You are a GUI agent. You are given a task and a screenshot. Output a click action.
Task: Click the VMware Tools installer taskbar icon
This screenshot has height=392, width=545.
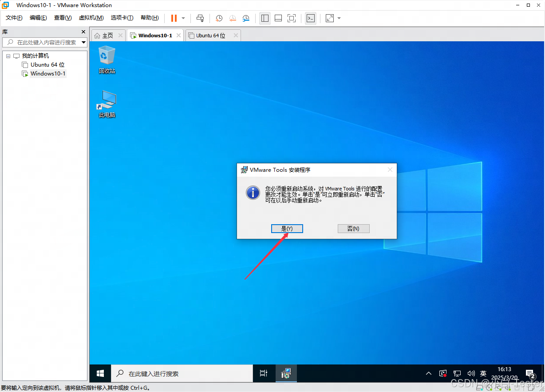click(x=286, y=373)
